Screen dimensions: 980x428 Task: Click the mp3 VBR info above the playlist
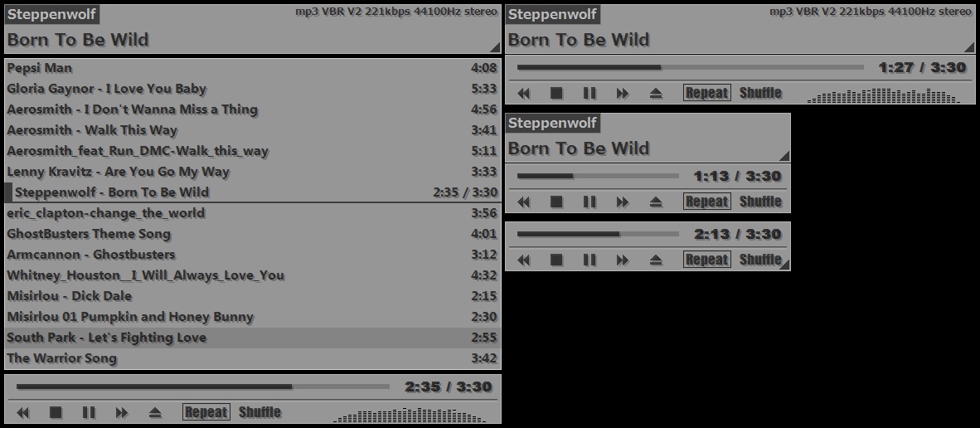[397, 12]
